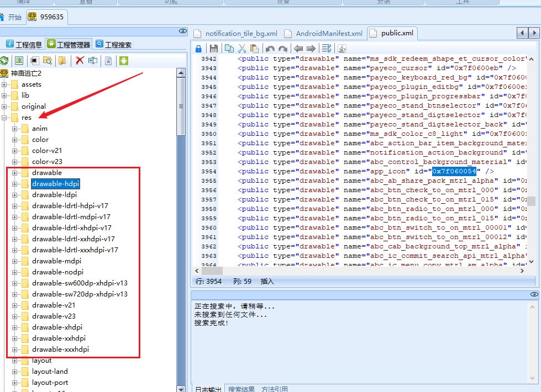Click the code editor horizontal scrollbar thumb
The image size is (541, 392).
(x=212, y=271)
